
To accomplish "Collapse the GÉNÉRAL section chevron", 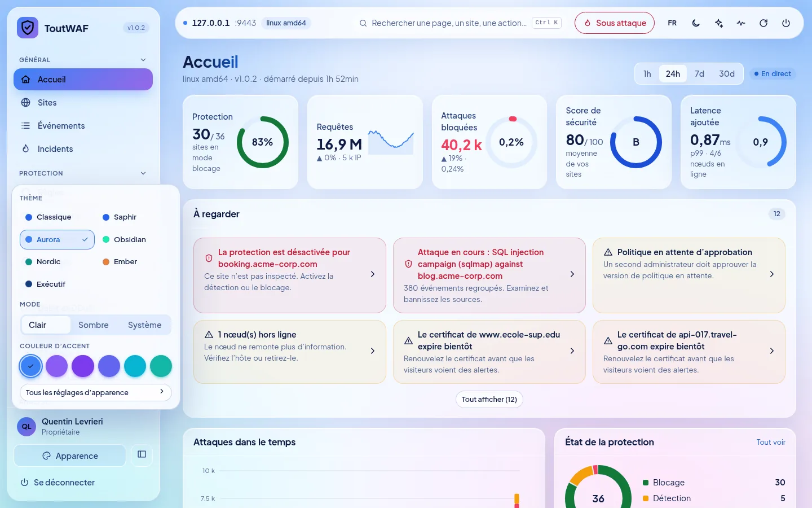I will pyautogui.click(x=143, y=60).
